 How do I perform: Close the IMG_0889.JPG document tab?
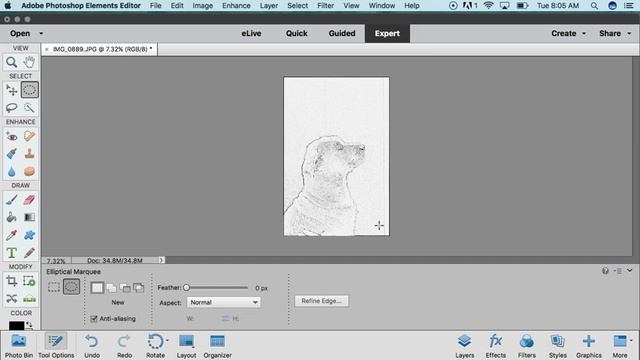click(x=47, y=49)
